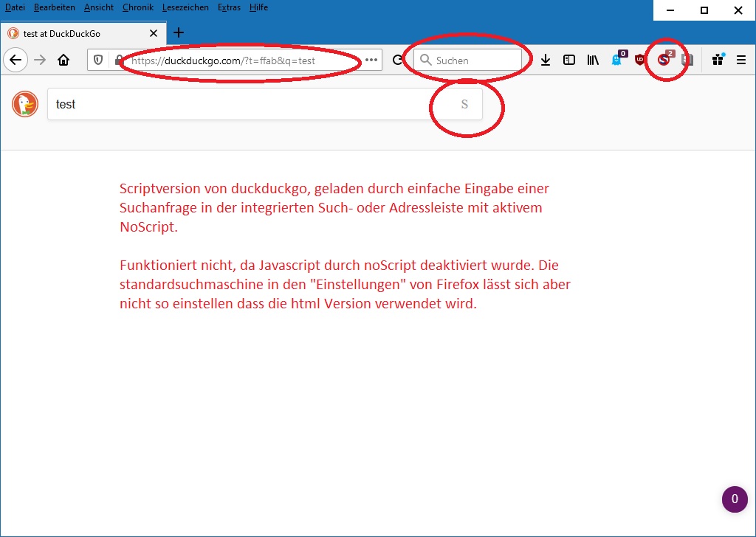Reload the current page

click(x=397, y=60)
